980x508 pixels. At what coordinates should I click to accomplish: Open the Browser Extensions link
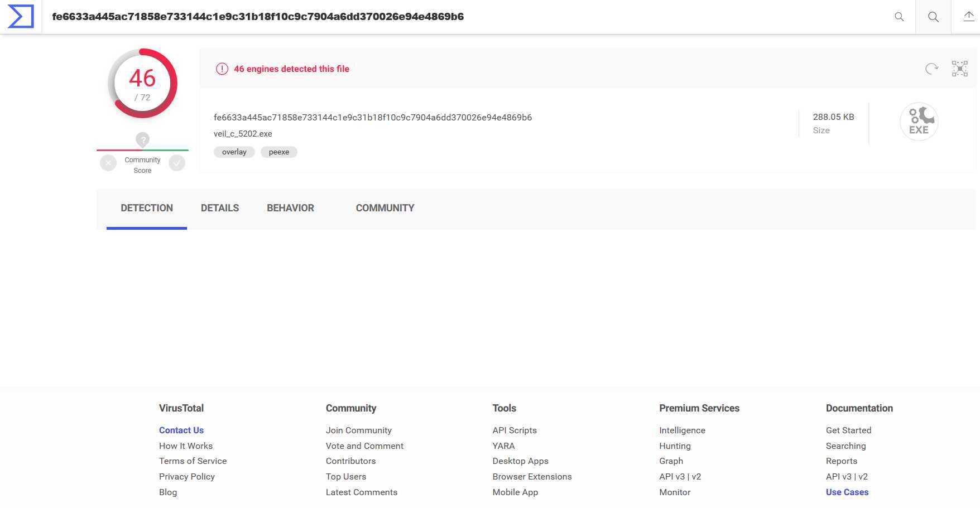pos(532,477)
